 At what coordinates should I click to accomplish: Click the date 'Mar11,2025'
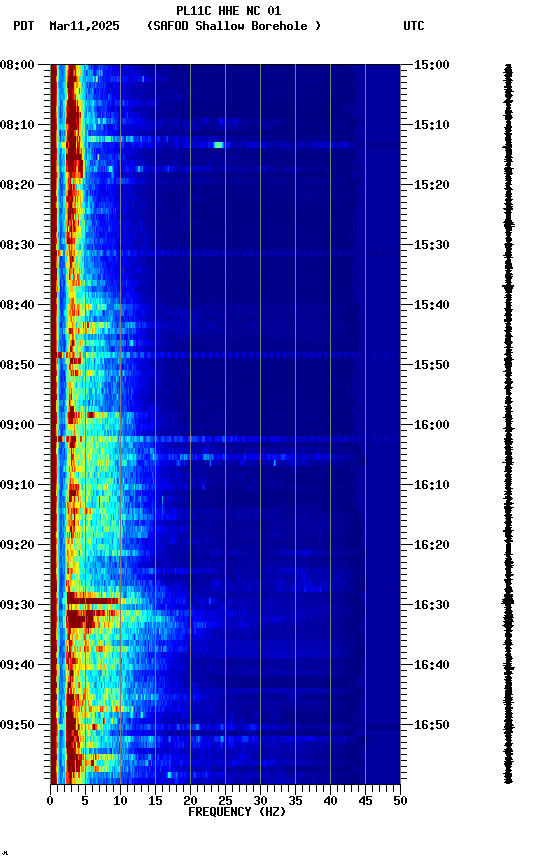[x=84, y=26]
